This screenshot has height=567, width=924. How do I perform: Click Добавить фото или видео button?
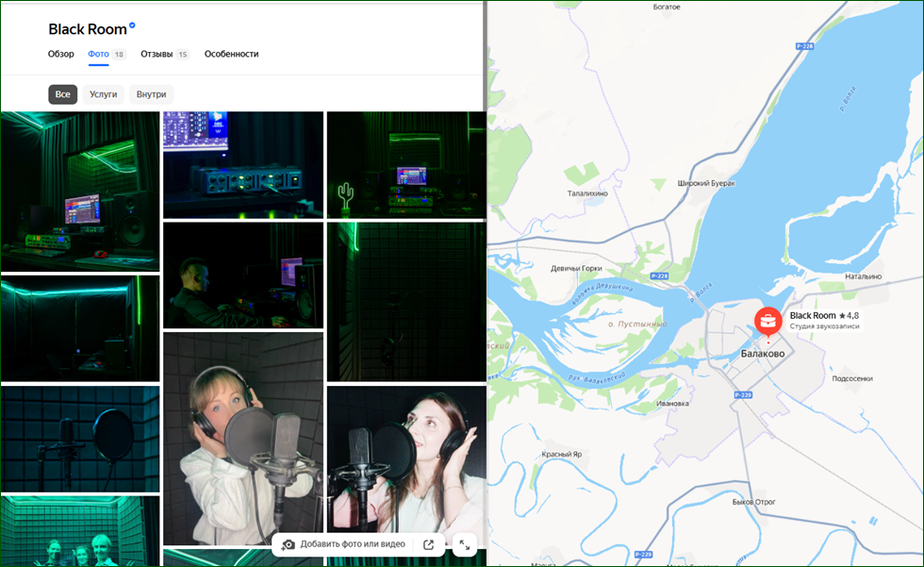pyautogui.click(x=353, y=544)
